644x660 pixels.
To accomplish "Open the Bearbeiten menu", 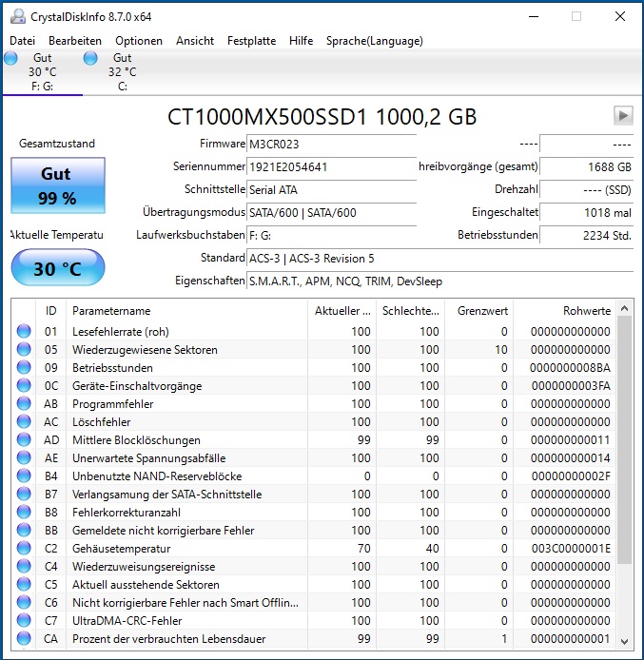I will (75, 41).
